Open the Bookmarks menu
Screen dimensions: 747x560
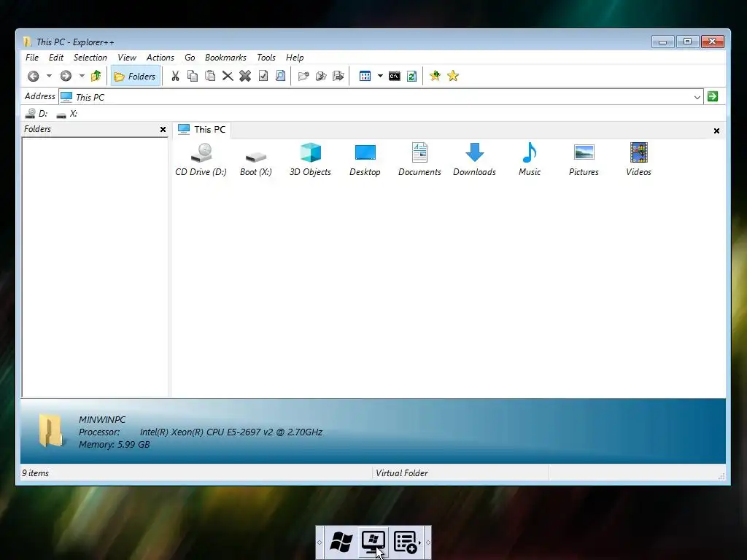(x=225, y=58)
